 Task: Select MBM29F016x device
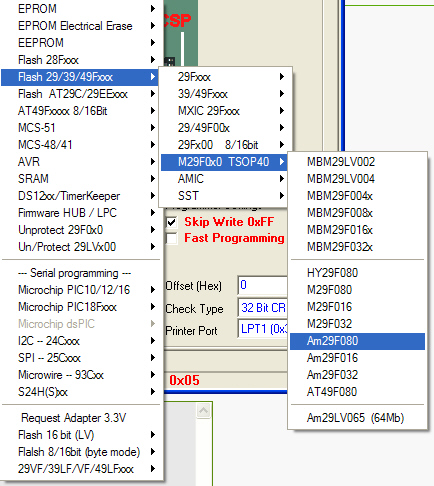click(357, 230)
